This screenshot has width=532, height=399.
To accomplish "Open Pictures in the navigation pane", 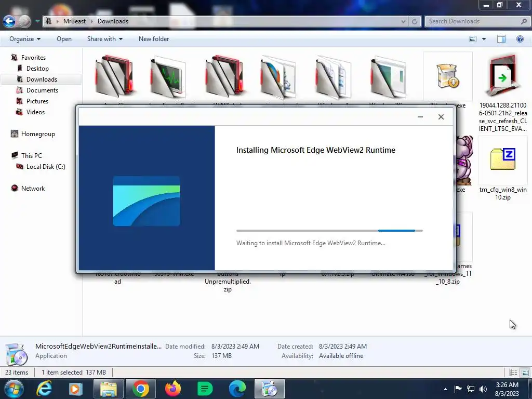I will pos(37,101).
